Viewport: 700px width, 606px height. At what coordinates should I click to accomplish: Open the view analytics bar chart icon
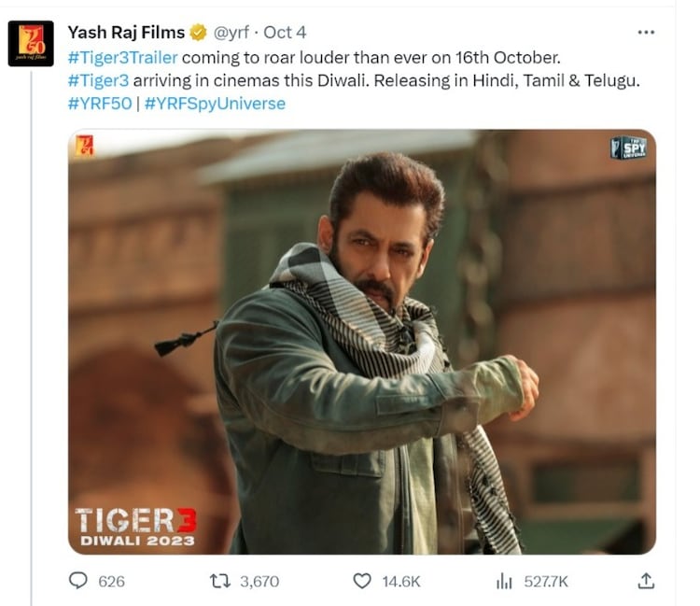[504, 581]
